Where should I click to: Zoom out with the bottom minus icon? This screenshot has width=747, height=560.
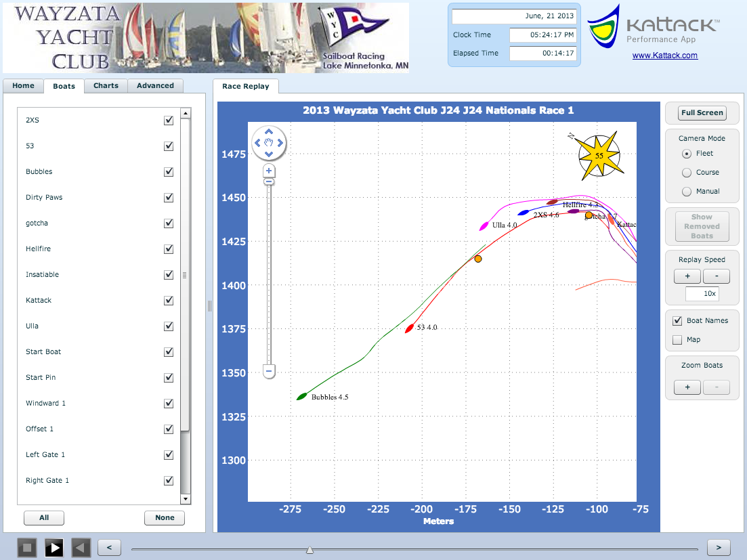pos(269,371)
